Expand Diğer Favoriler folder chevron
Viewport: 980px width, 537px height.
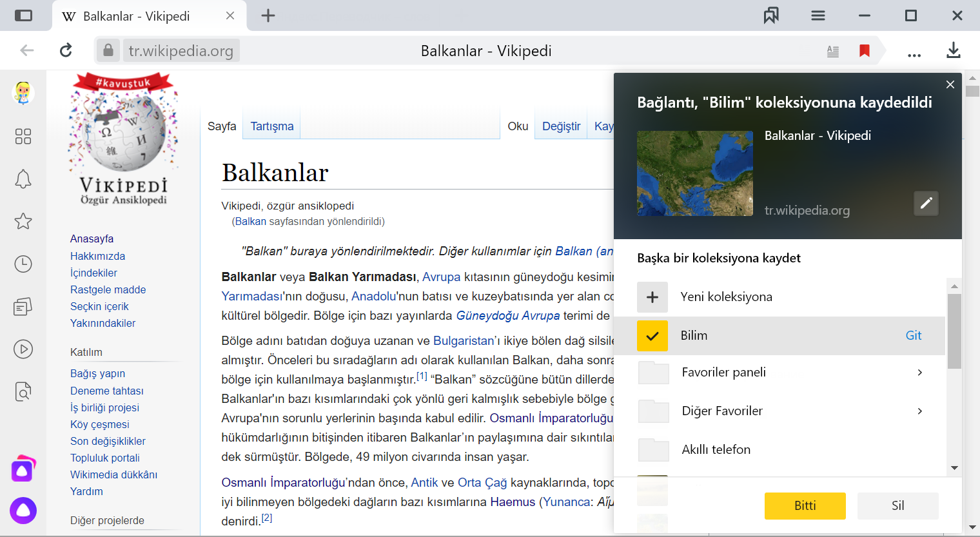pyautogui.click(x=920, y=411)
